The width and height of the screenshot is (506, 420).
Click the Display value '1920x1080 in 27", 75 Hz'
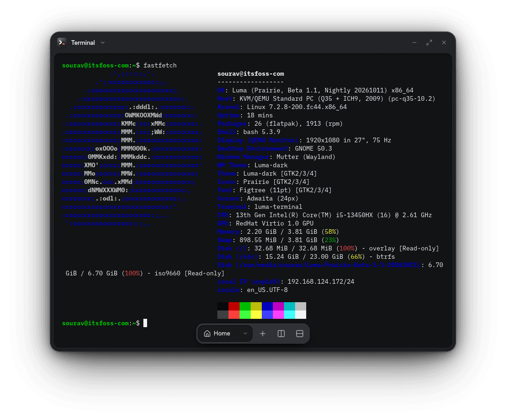(349, 140)
